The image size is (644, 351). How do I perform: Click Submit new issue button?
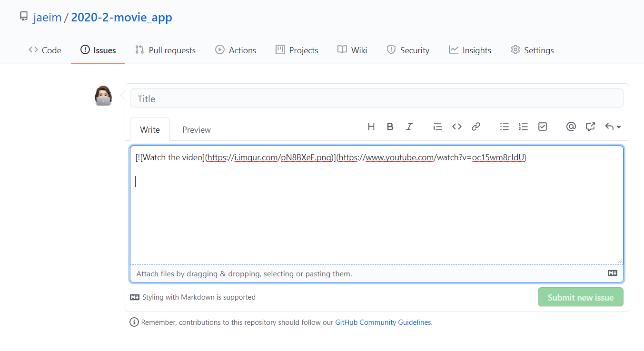coord(580,297)
